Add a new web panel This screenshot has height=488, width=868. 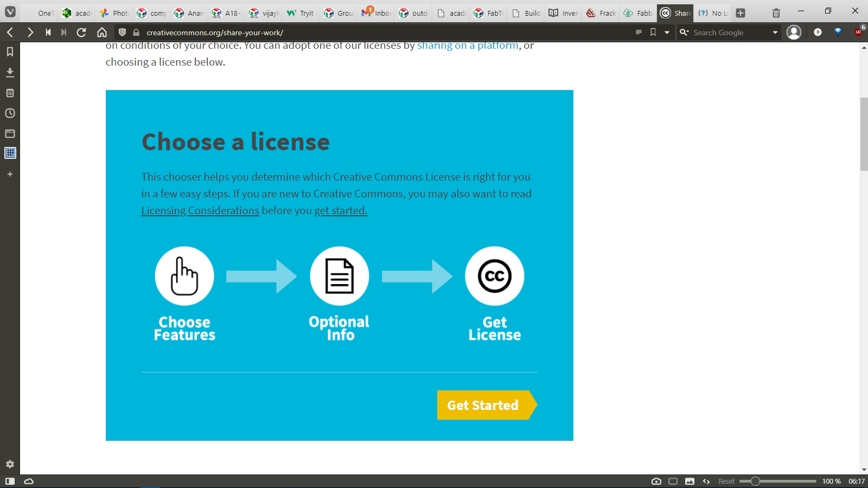pos(10,174)
